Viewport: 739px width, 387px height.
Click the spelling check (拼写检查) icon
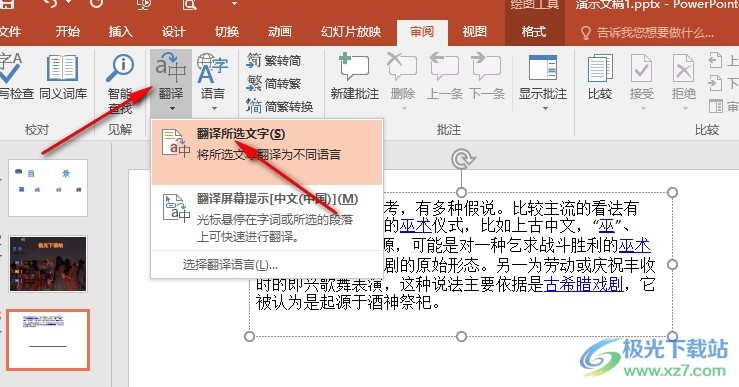point(10,69)
